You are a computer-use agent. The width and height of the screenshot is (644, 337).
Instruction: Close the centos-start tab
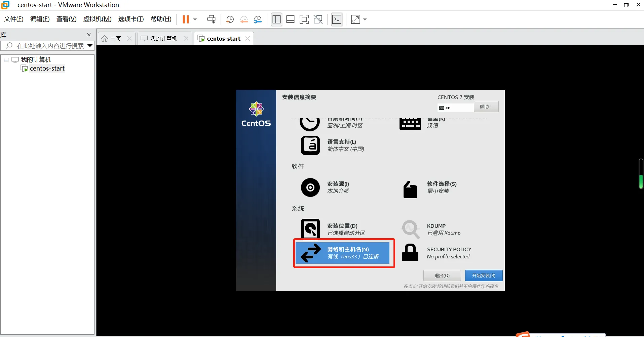point(248,39)
